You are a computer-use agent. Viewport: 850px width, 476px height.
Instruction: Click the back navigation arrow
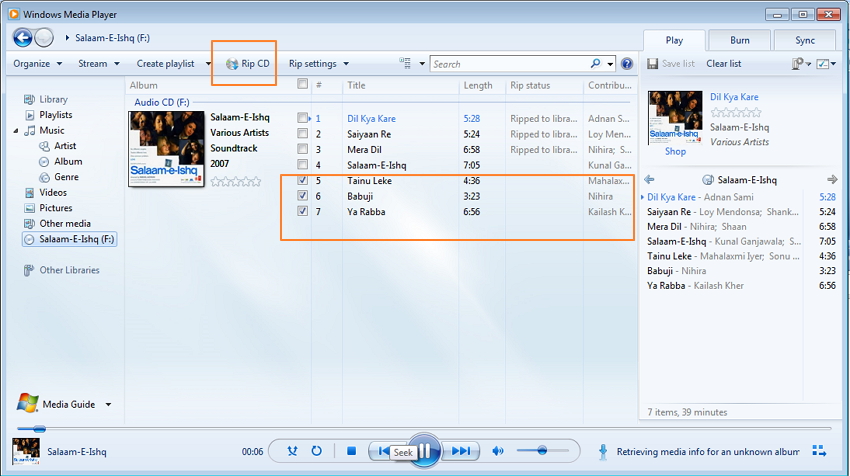point(23,37)
